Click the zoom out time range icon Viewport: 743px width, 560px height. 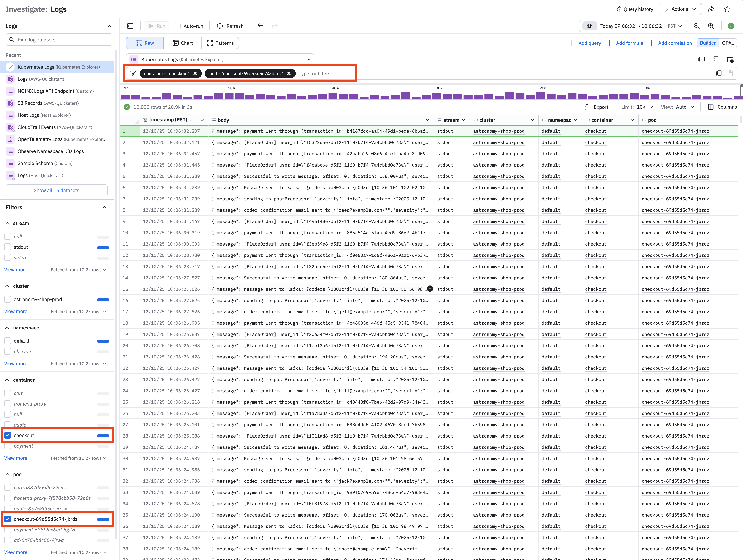[697, 26]
